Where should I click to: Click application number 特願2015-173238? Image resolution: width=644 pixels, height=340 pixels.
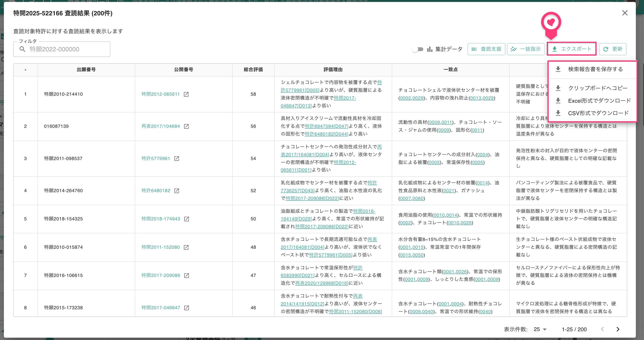click(63, 308)
